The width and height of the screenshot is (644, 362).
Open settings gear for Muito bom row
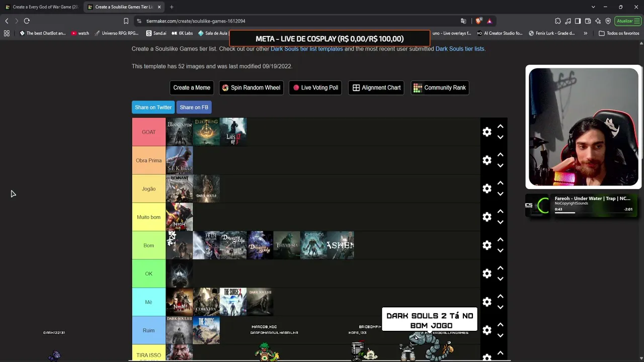coord(487,217)
